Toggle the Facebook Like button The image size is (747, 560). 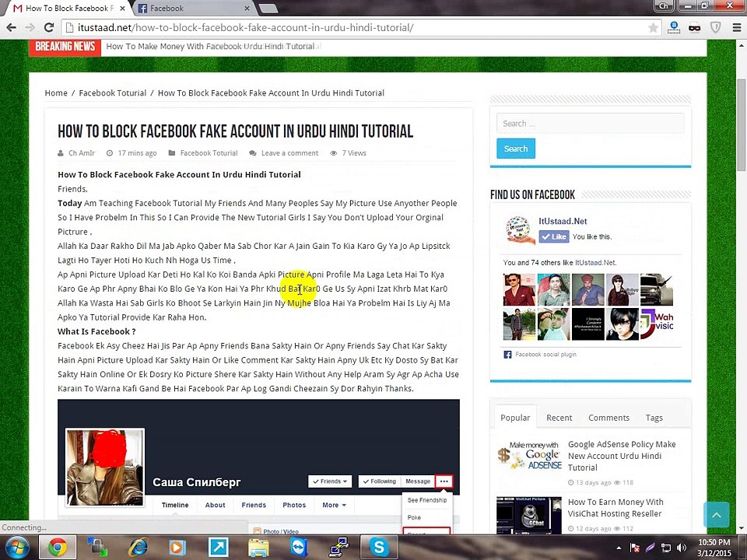pyautogui.click(x=553, y=236)
